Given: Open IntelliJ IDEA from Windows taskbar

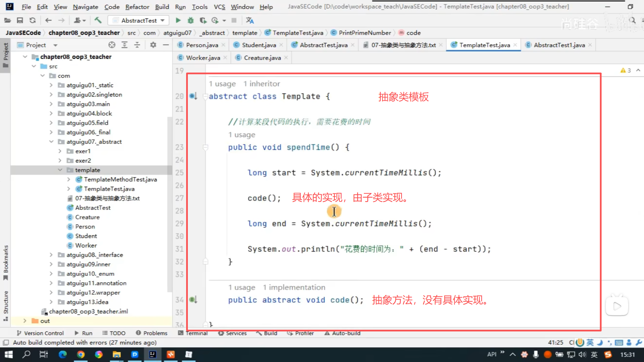Looking at the screenshot, I should coord(153,354).
